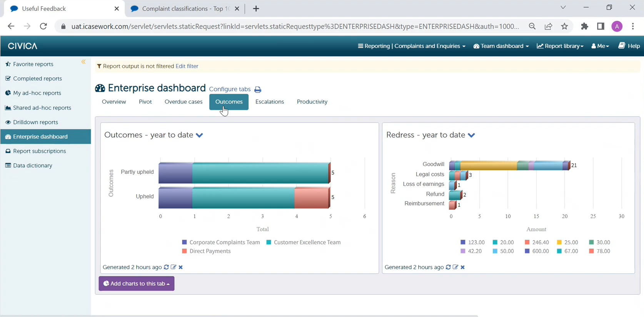Viewport: 644px width, 317px height.
Task: Click the site lock icon in address bar
Action: [63, 26]
